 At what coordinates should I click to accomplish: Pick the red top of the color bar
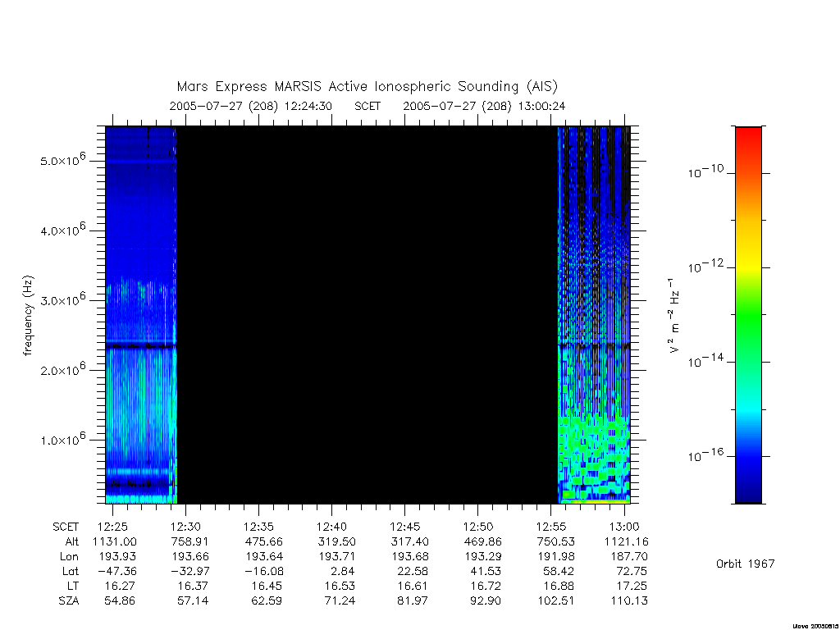748,138
